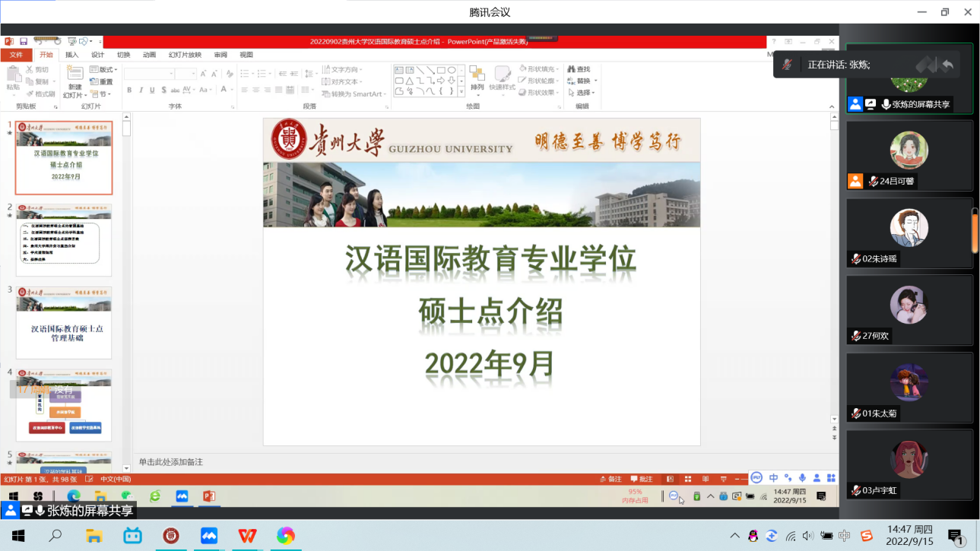Switch to the Insert (插入) tab
Image resolution: width=980 pixels, height=551 pixels.
coord(71,55)
